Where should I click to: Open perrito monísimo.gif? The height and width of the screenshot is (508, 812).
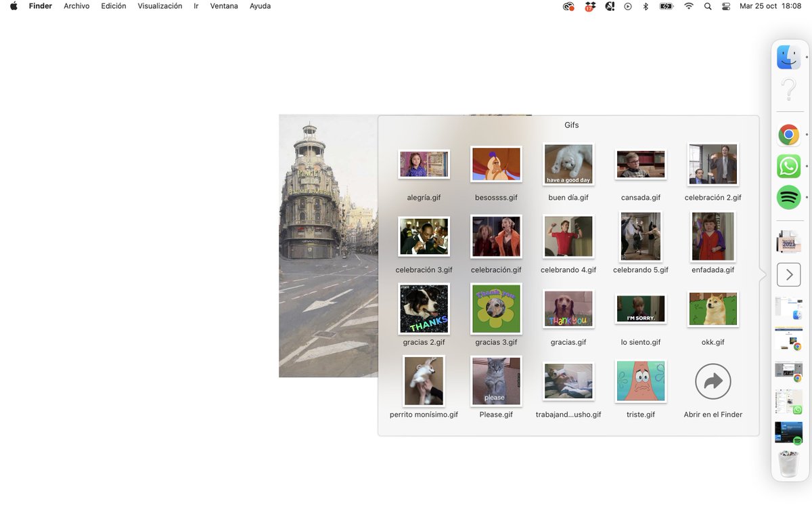tap(424, 381)
